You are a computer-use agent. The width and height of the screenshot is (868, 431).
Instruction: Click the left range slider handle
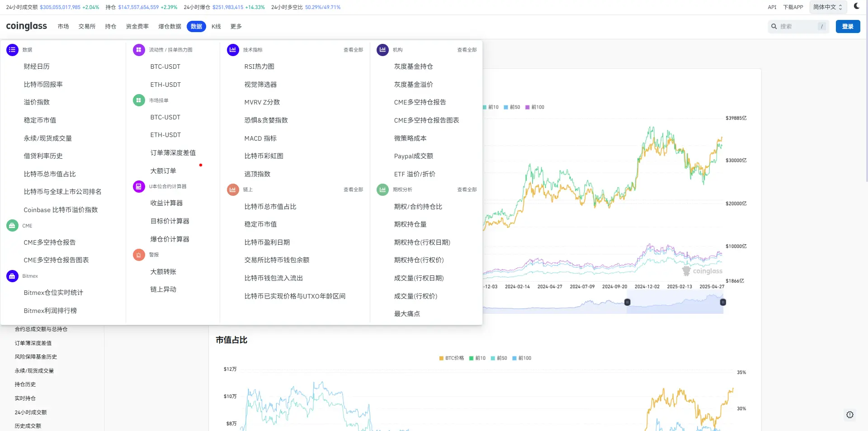pyautogui.click(x=627, y=302)
